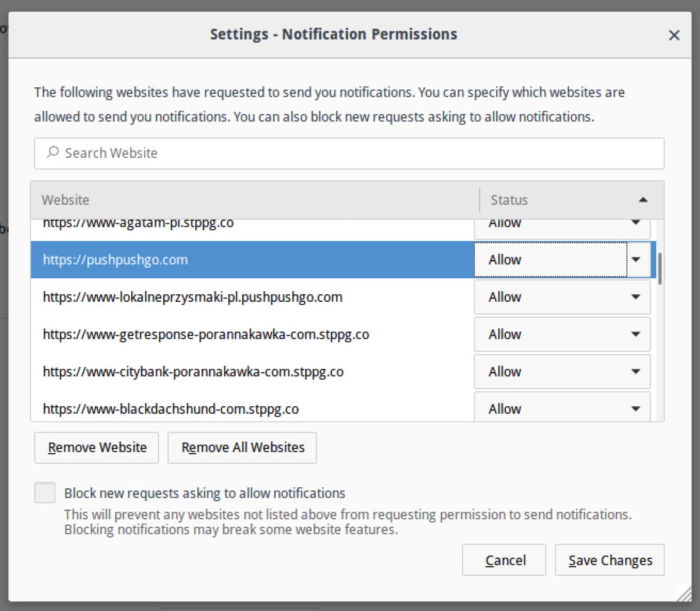Open status dropdown for citybank-porannakawka site
The image size is (700, 611).
click(x=562, y=372)
